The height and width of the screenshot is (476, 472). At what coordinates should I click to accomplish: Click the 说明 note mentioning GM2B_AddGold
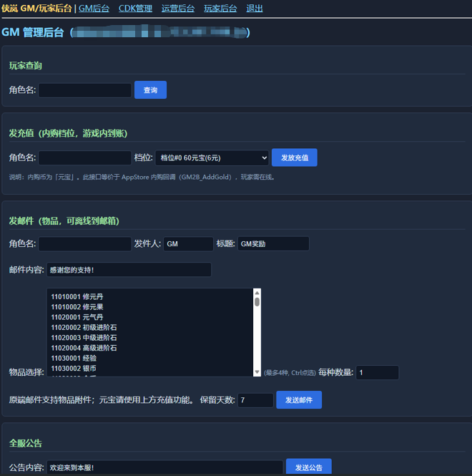(142, 177)
